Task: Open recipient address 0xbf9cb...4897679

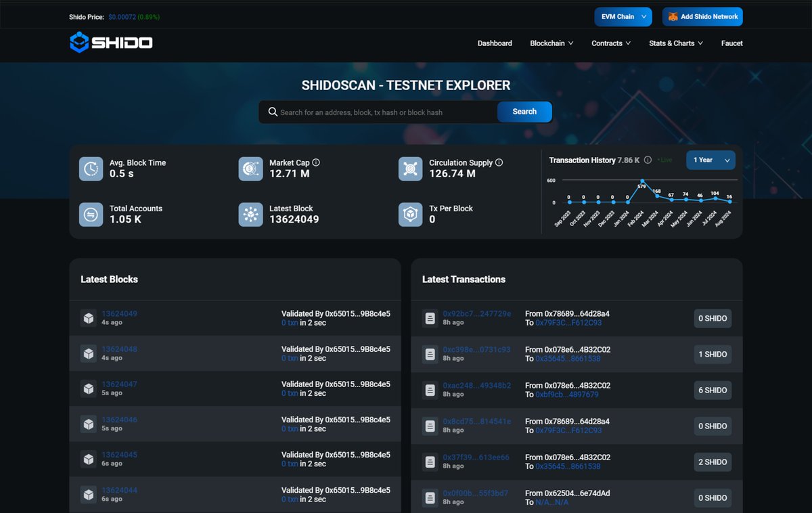Action: click(567, 395)
